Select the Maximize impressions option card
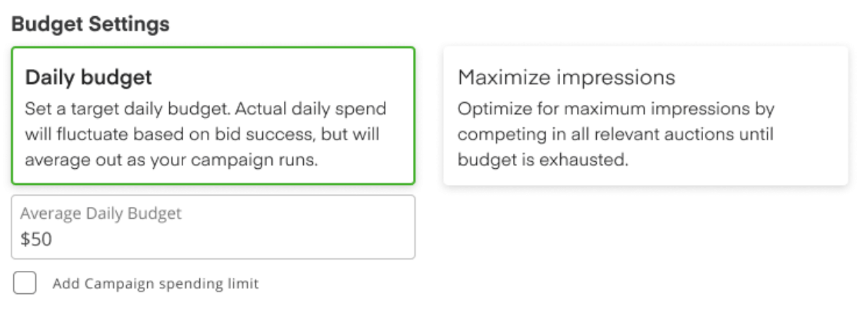The width and height of the screenshot is (868, 318). tap(645, 116)
